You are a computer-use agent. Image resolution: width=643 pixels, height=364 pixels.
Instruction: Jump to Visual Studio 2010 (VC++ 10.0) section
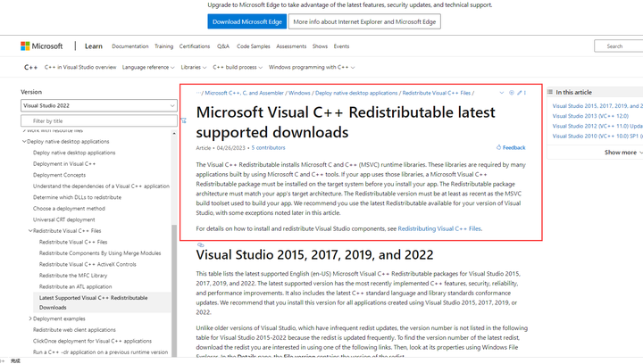click(x=597, y=136)
